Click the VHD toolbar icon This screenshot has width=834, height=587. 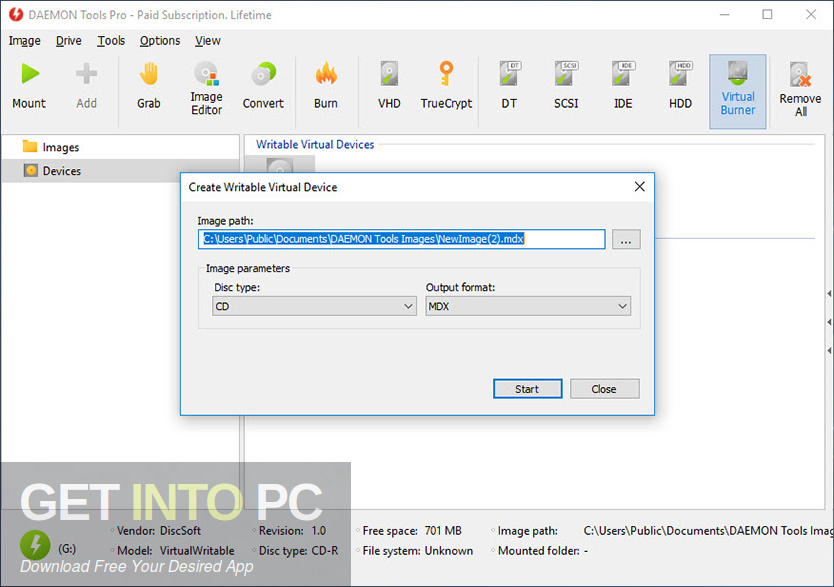point(389,87)
